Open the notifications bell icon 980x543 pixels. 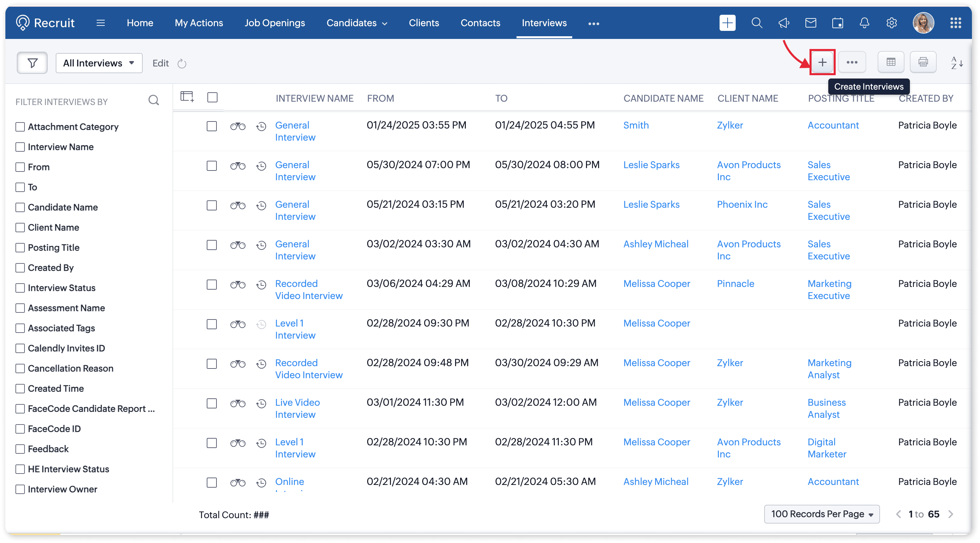coord(864,23)
